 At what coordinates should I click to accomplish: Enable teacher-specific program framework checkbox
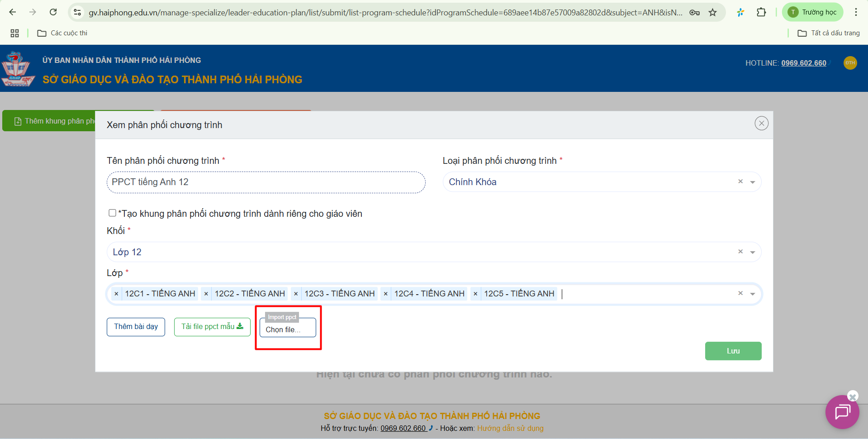pyautogui.click(x=112, y=213)
